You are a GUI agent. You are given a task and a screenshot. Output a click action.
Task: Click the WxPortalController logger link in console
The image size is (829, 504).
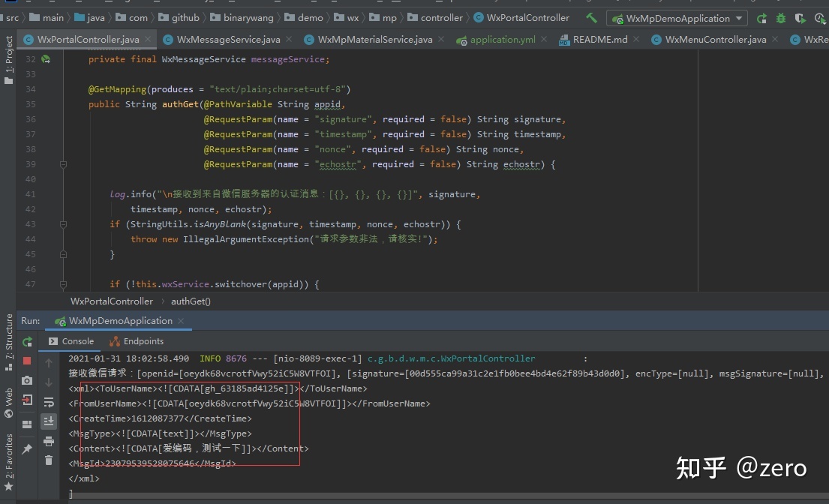[x=451, y=358]
